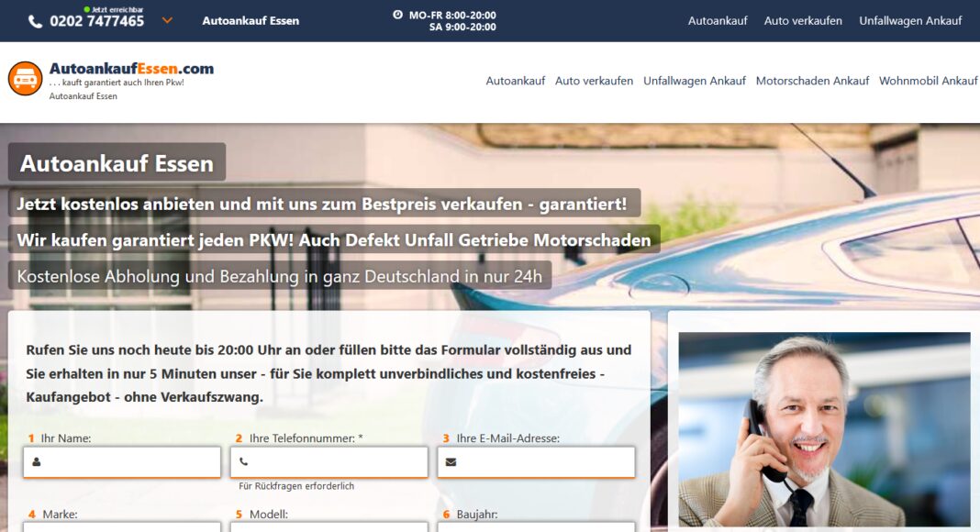This screenshot has height=532, width=980.
Task: Open 'Autoankauf Essen' link in top bar
Action: (251, 20)
